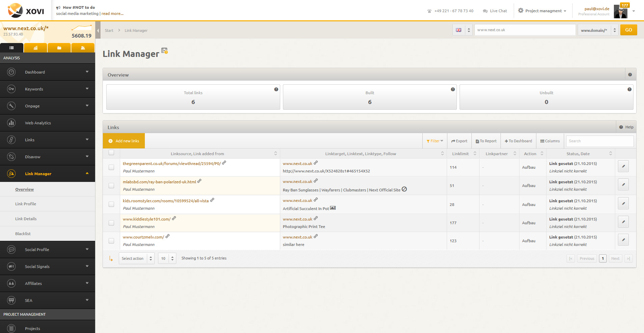The width and height of the screenshot is (644, 333).
Task: Edit the mlabsbd.com link entry
Action: [623, 185]
